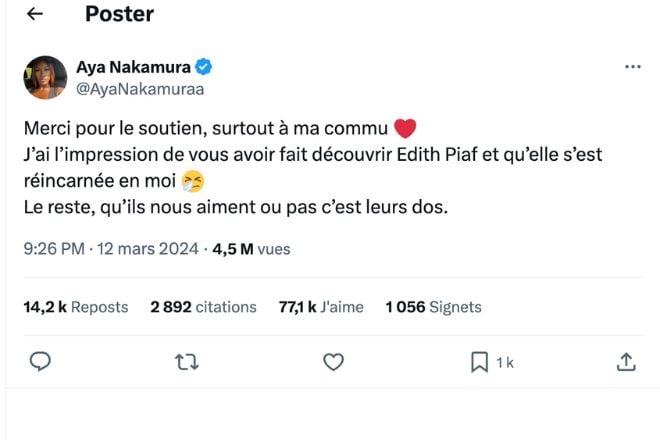View the 14,2 k Reposts list
660x440 pixels.
(x=76, y=307)
